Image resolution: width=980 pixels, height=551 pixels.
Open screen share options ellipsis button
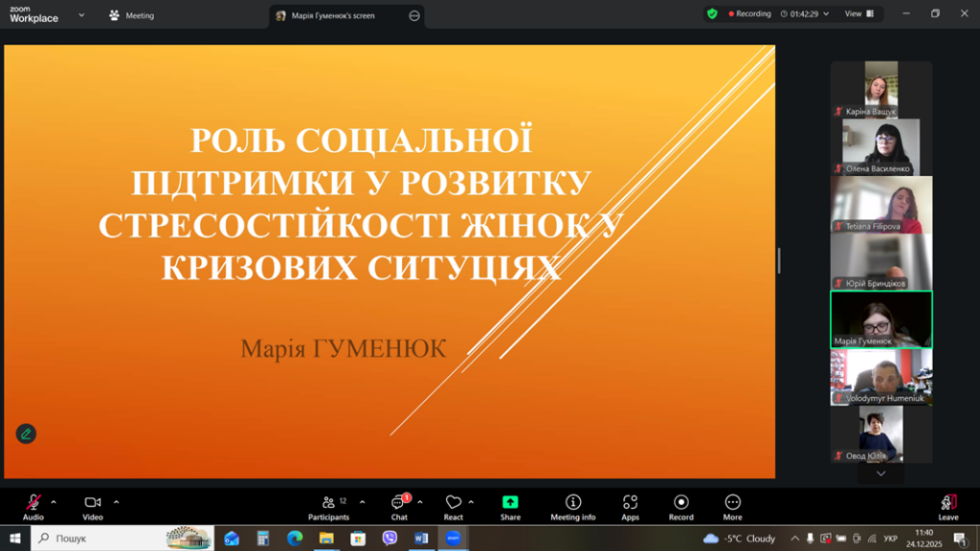tap(414, 15)
